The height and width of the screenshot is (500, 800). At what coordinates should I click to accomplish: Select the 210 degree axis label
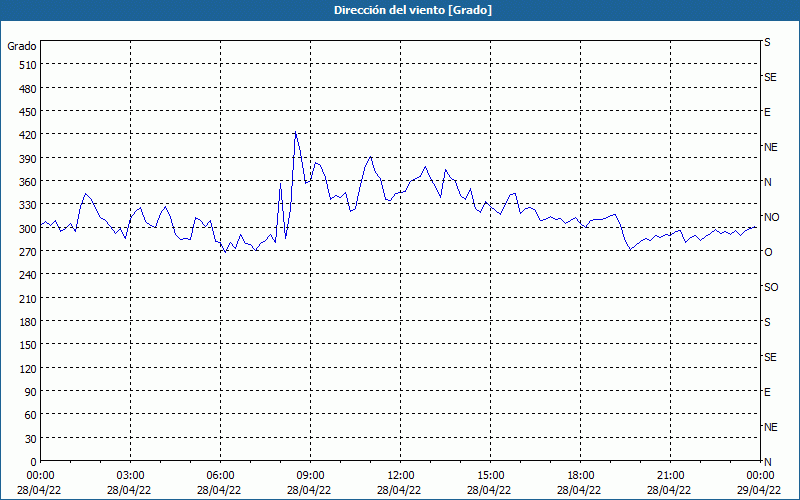click(x=28, y=298)
